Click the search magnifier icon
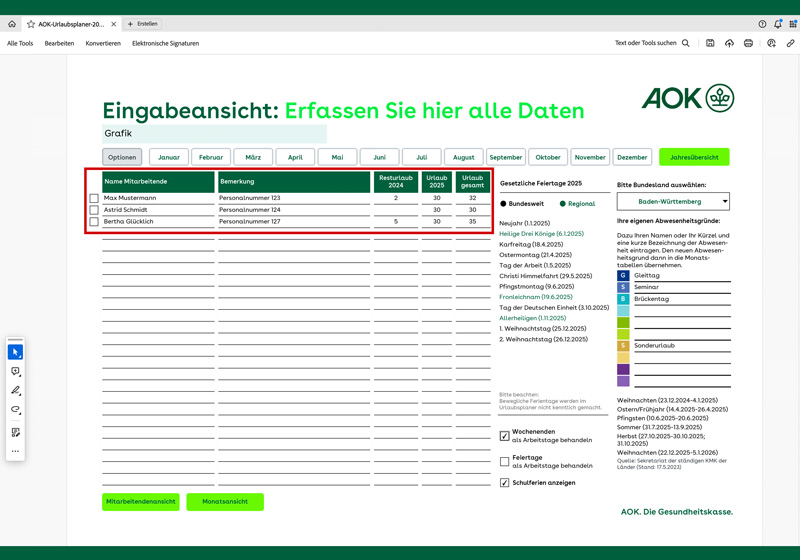 686,43
